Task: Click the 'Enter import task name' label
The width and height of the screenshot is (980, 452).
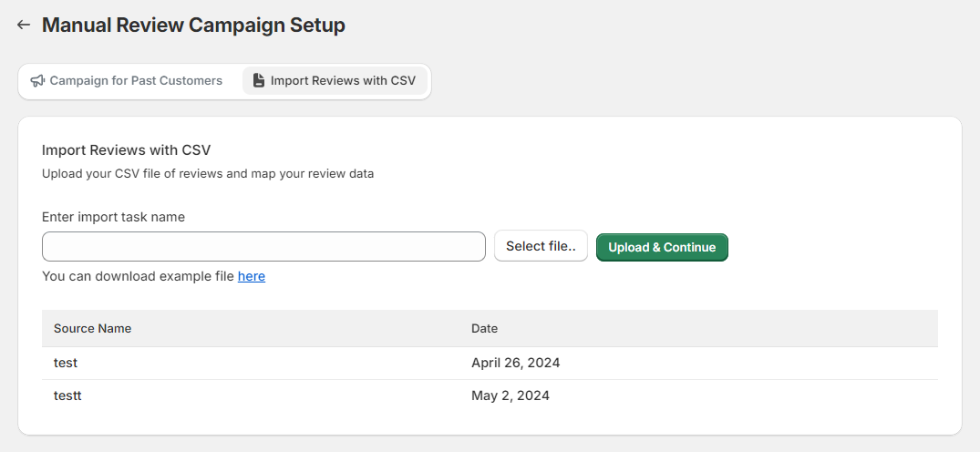Action: [113, 217]
